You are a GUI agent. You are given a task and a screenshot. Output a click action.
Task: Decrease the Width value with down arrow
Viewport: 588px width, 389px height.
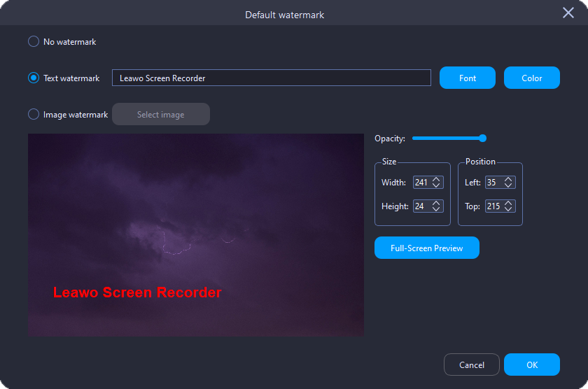[435, 185]
